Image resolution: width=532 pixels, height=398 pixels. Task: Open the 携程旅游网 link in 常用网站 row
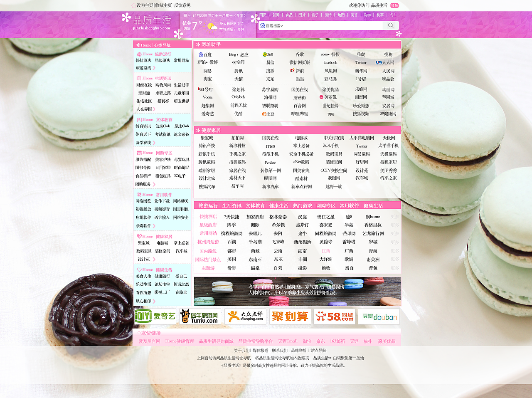coord(232,234)
